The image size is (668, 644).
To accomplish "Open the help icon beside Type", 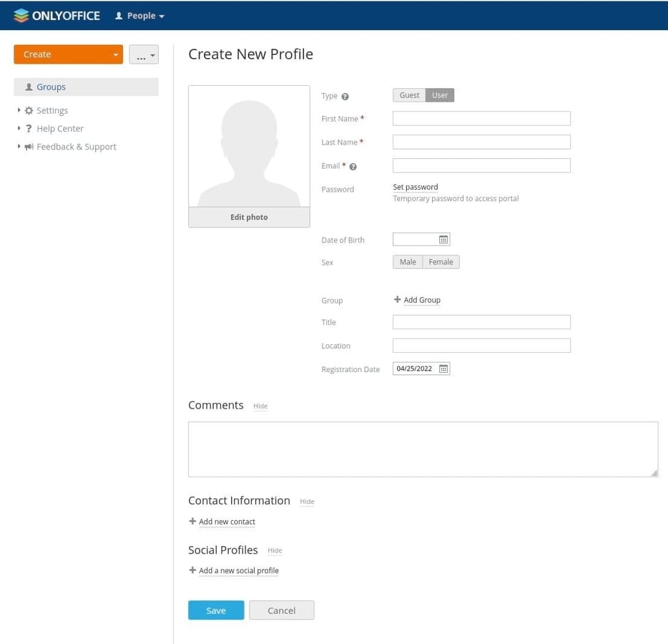I will 346,94.
